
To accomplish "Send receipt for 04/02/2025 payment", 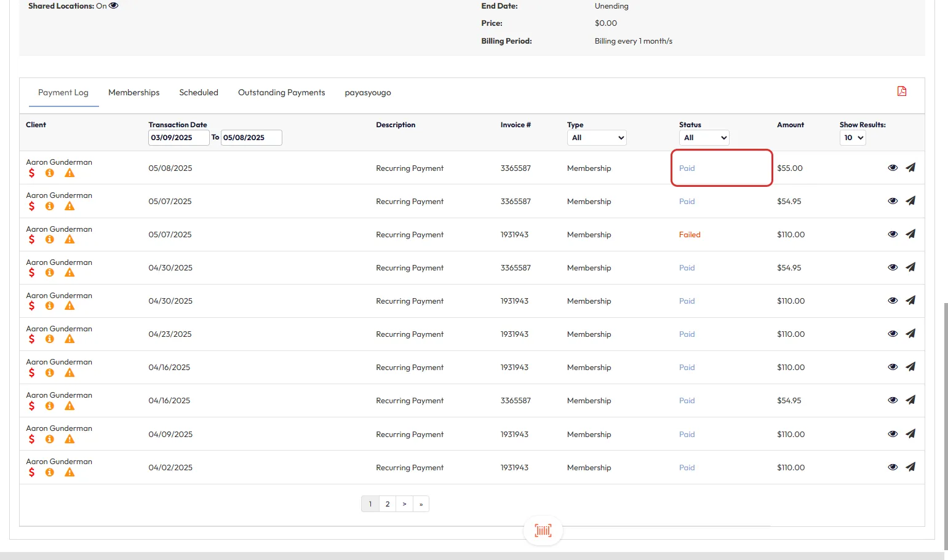I will point(910,467).
